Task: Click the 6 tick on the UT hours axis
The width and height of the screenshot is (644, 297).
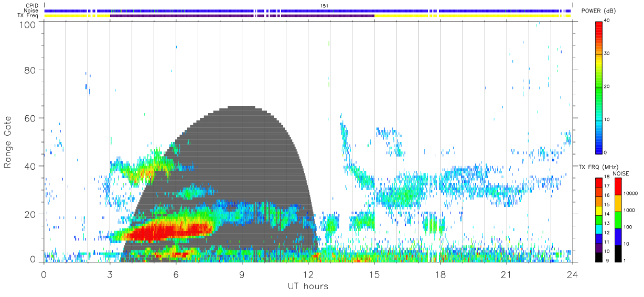Action: pos(176,274)
